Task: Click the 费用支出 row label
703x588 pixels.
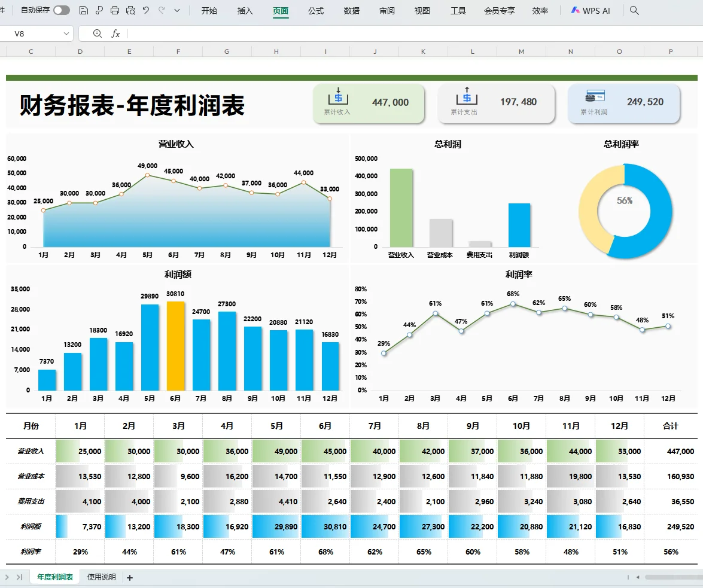Action: click(31, 501)
